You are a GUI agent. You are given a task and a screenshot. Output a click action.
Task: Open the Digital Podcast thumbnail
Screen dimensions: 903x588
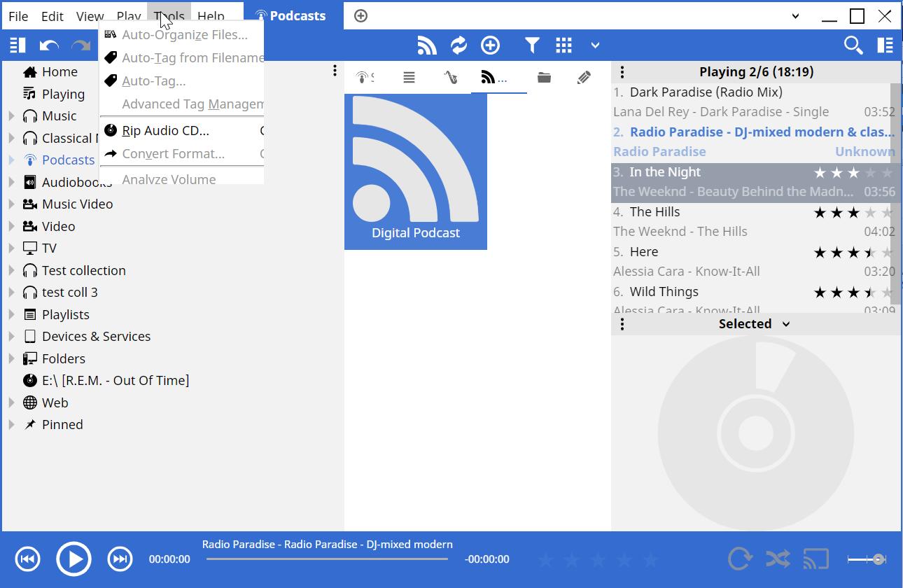click(x=416, y=171)
